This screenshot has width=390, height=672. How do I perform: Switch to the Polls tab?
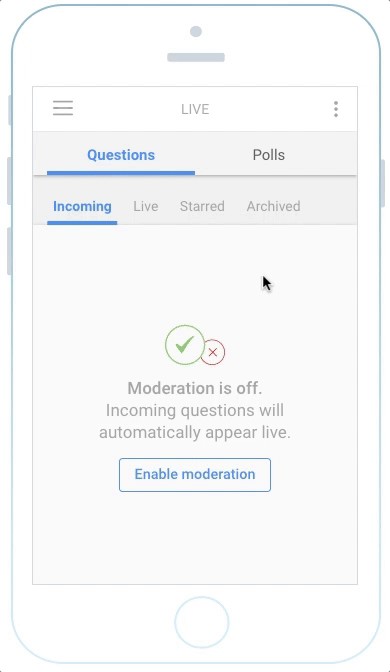(269, 155)
